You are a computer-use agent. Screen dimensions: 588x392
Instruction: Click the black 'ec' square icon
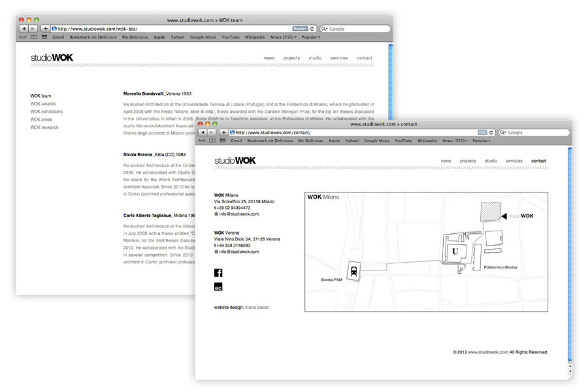pos(218,287)
